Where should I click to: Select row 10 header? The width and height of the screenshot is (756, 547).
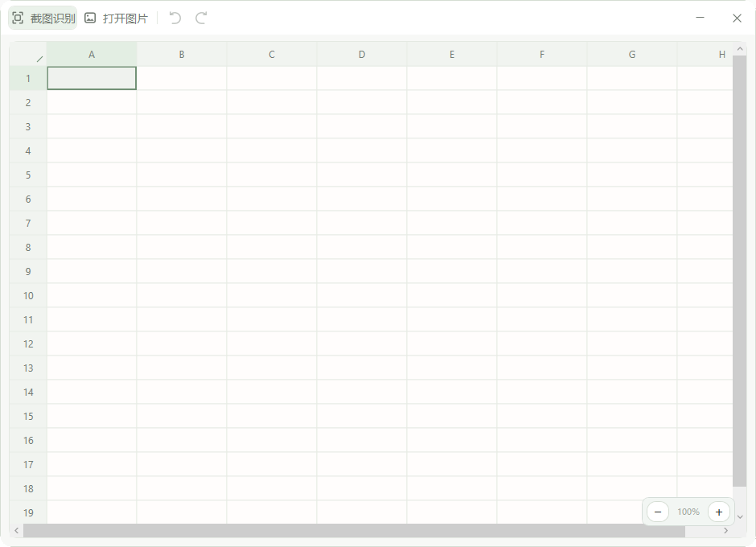tap(28, 295)
